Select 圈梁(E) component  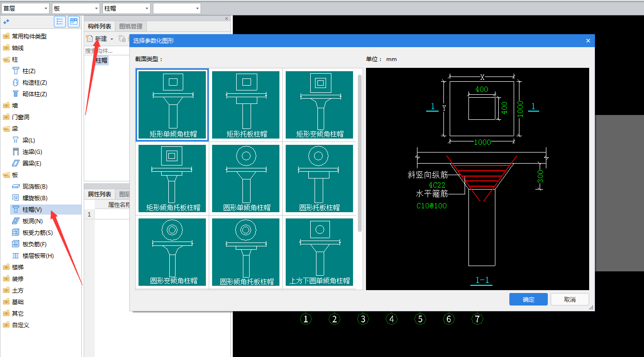[x=32, y=163]
